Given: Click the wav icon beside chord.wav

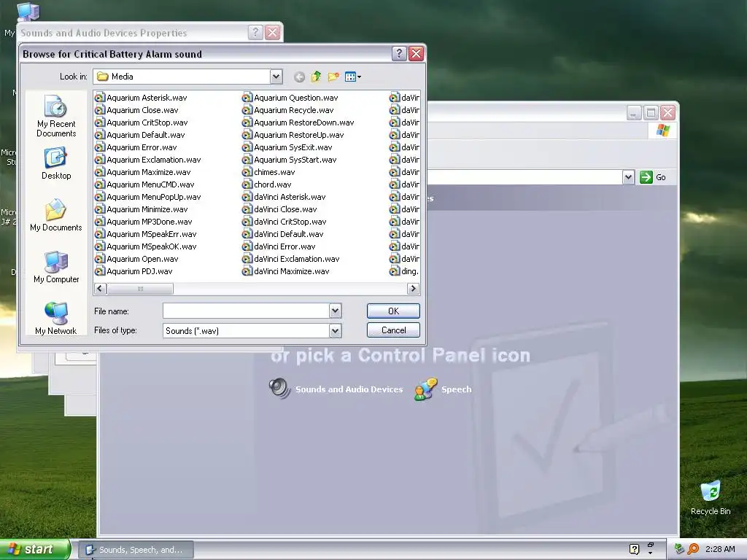Looking at the screenshot, I should pyautogui.click(x=247, y=184).
